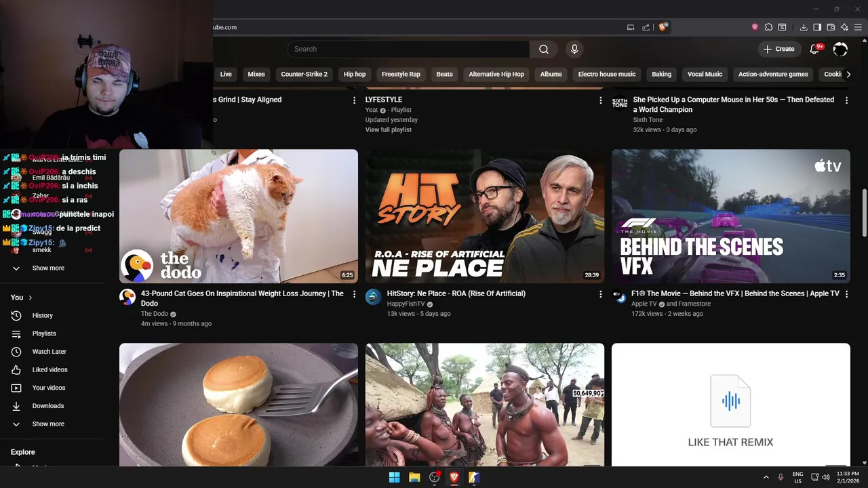Show hidden system tray icons
This screenshot has height=488, width=868.
coord(766,477)
